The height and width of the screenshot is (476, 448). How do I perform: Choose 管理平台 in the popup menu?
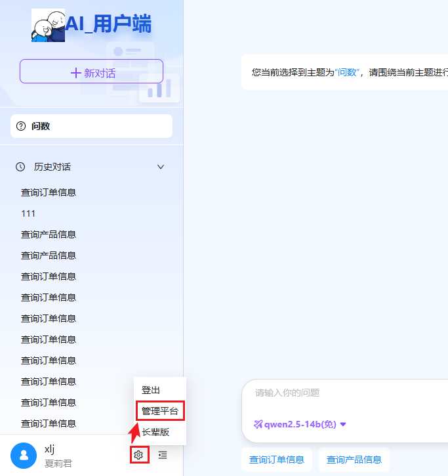click(x=159, y=411)
